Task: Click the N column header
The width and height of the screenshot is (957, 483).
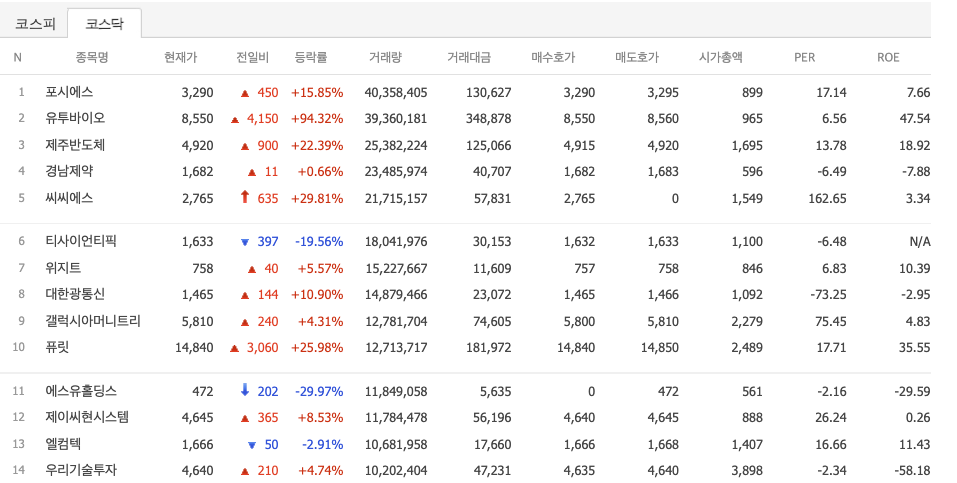Action: 18,57
